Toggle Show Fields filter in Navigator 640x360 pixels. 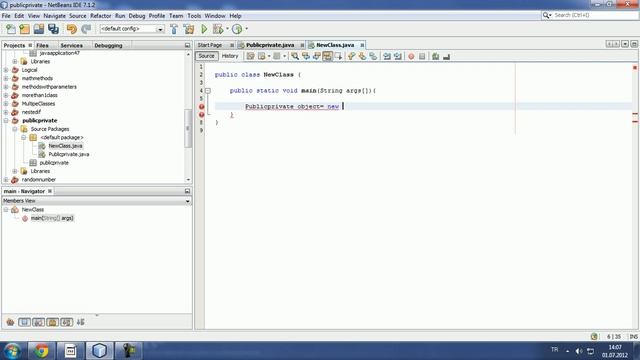pos(24,322)
